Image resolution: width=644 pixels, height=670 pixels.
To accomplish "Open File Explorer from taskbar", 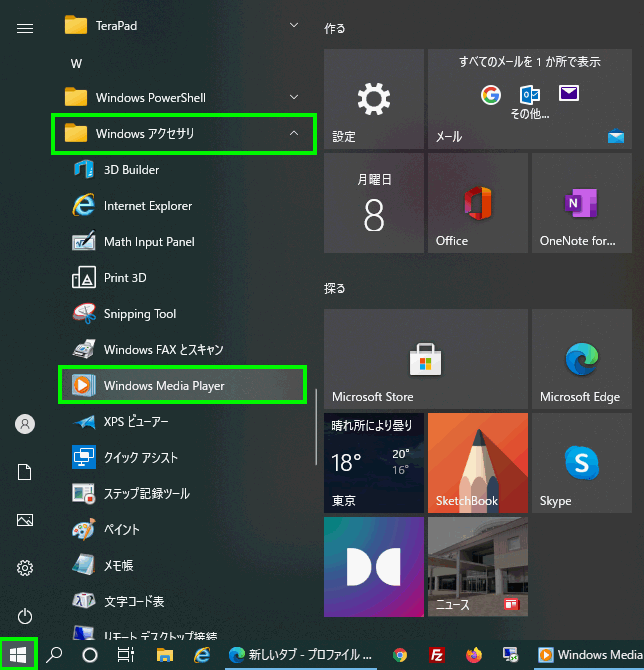I will tap(165, 654).
